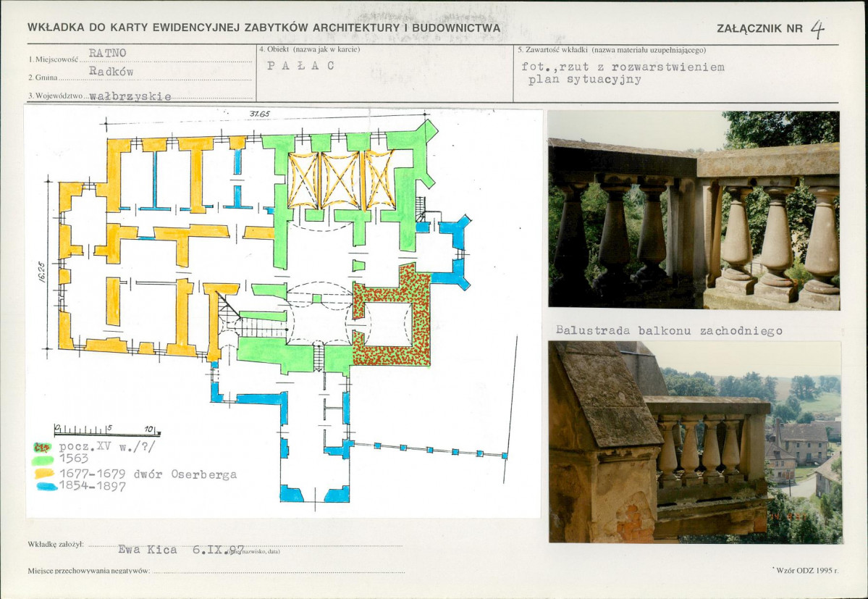Open the bottom balcony village view photo

click(x=694, y=442)
